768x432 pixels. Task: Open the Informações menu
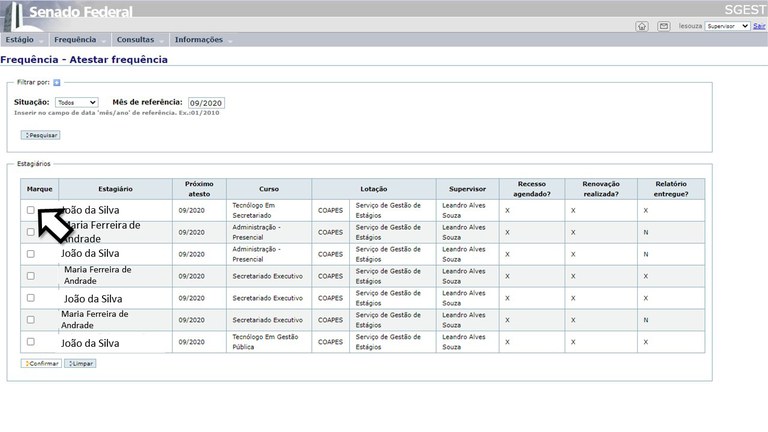(x=199, y=40)
